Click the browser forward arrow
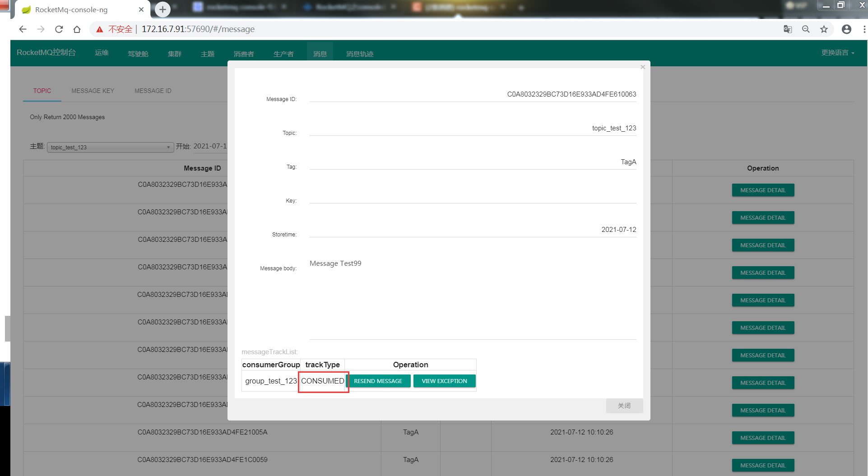 [x=41, y=29]
